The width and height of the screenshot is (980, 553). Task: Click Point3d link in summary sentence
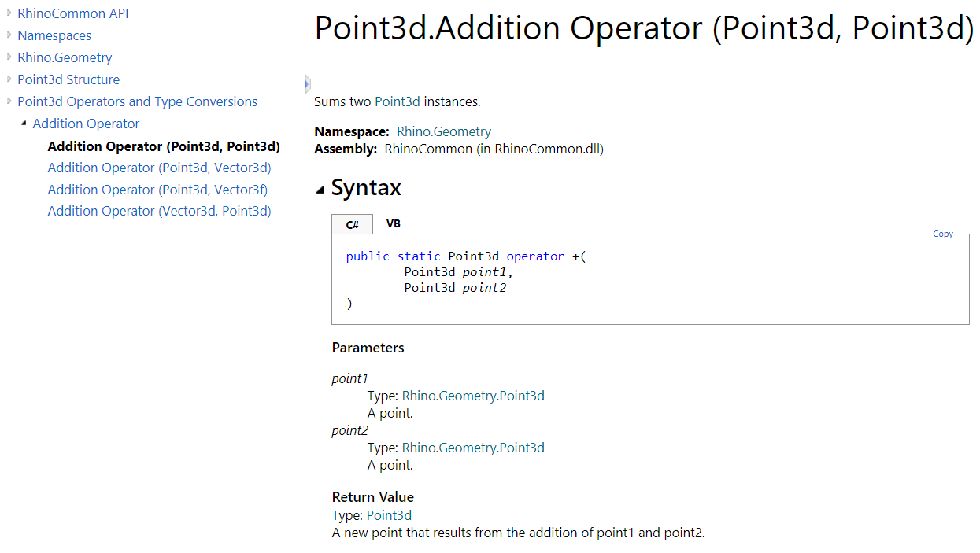[x=397, y=101]
